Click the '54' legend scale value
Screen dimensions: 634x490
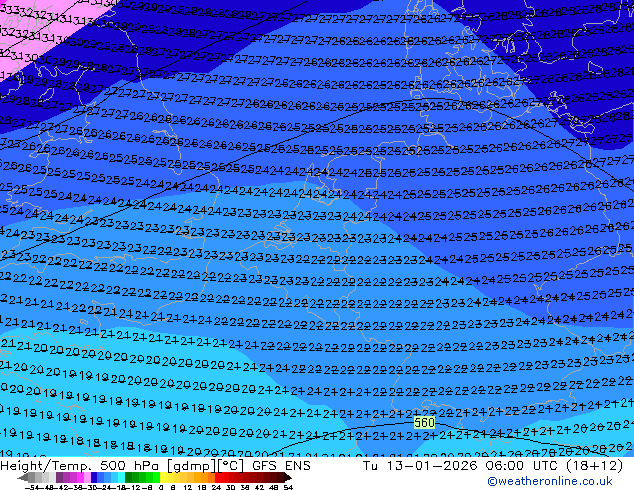(x=288, y=487)
